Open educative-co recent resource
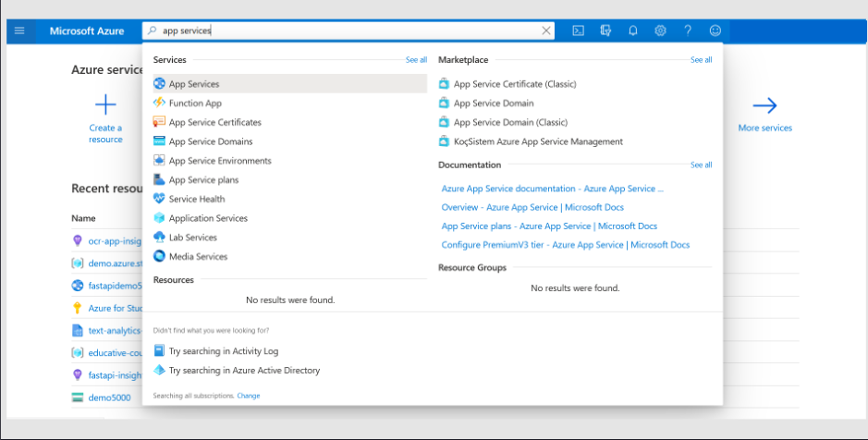868x440 pixels. coord(115,353)
